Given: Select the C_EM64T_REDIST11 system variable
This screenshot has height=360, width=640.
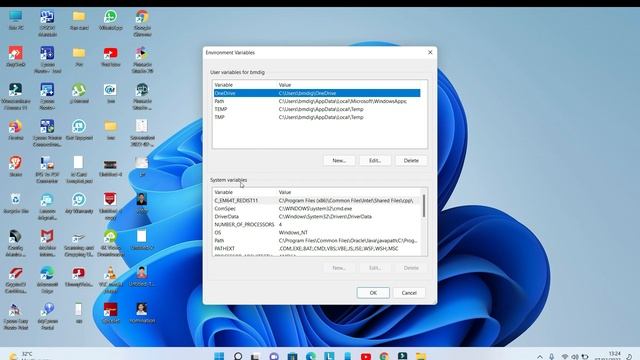Looking at the screenshot, I should (317, 200).
